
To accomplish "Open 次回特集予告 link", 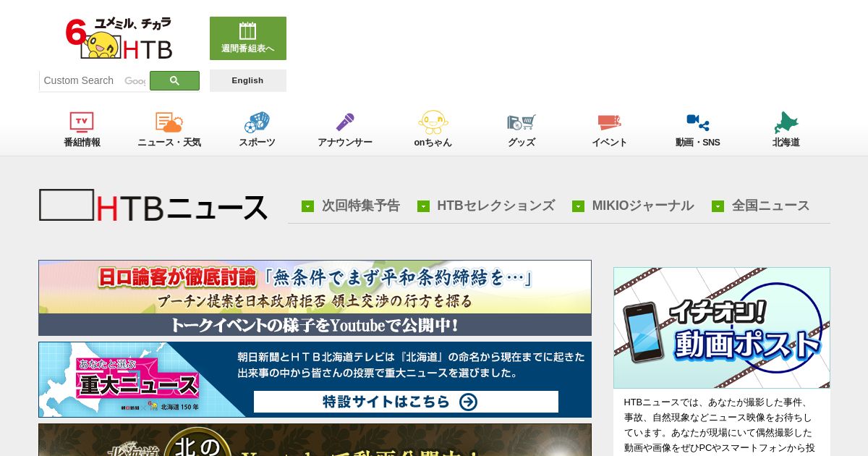I will pos(361,206).
